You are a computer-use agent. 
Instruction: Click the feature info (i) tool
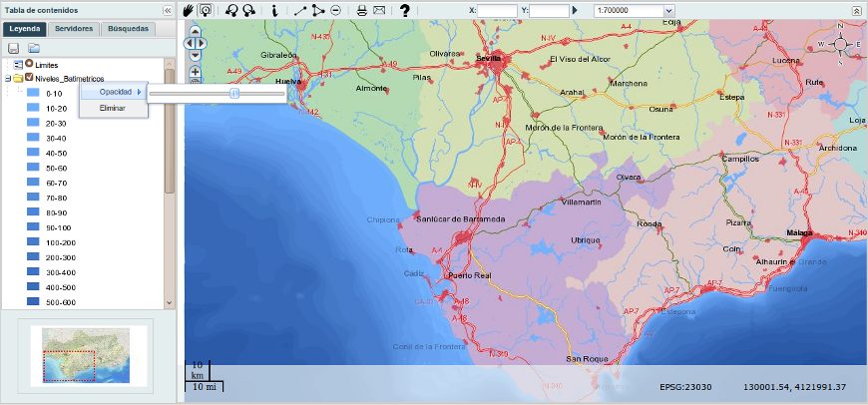click(x=274, y=10)
